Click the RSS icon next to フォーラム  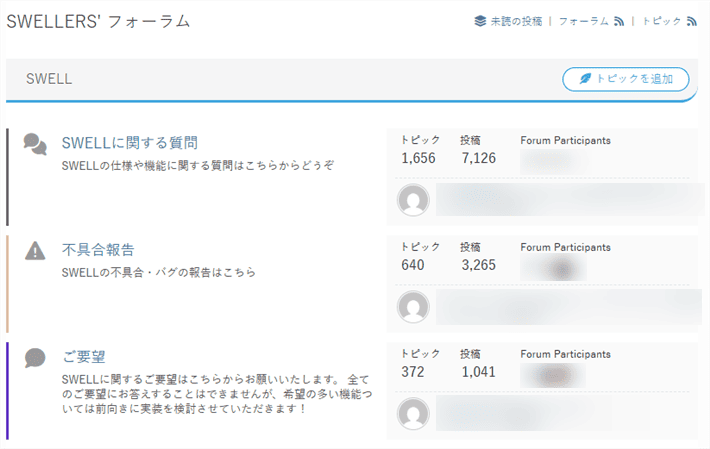click(x=619, y=21)
